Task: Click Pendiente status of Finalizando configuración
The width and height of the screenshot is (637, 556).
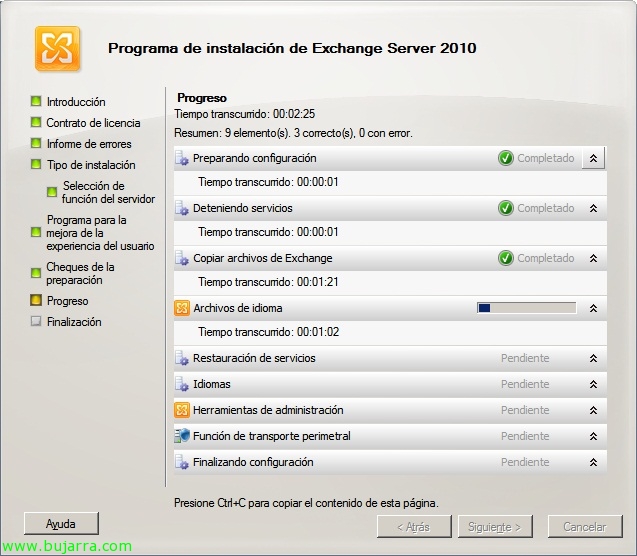Action: [x=525, y=462]
